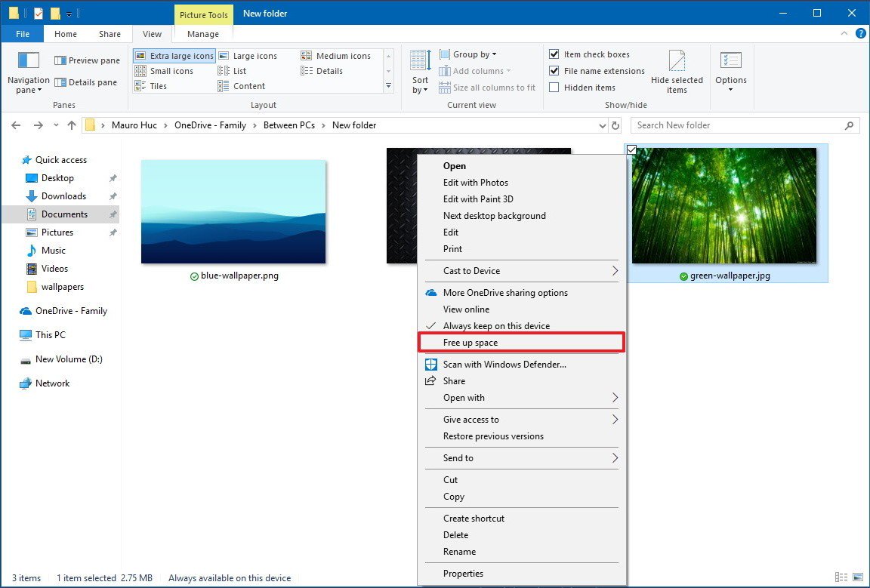Switch to Extra large icons view
Viewport: 870px width, 588px height.
click(174, 55)
